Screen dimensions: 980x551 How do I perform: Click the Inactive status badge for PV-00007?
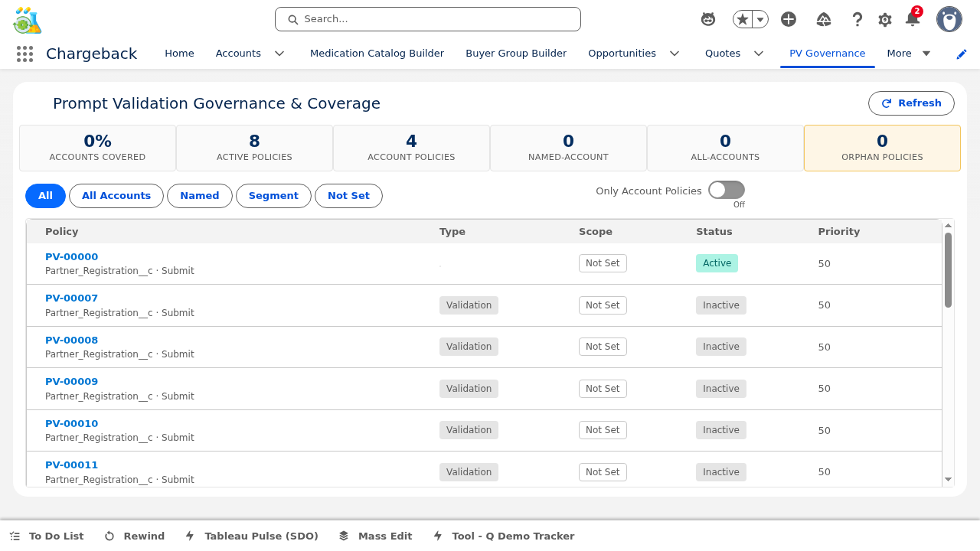tap(721, 305)
